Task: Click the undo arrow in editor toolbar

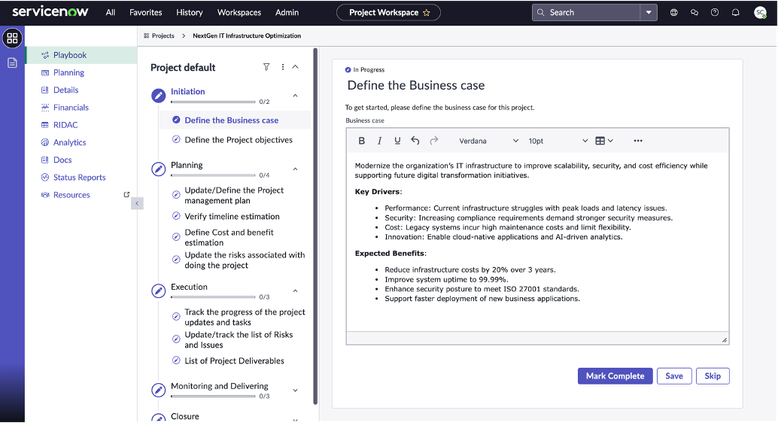Action: coord(415,141)
